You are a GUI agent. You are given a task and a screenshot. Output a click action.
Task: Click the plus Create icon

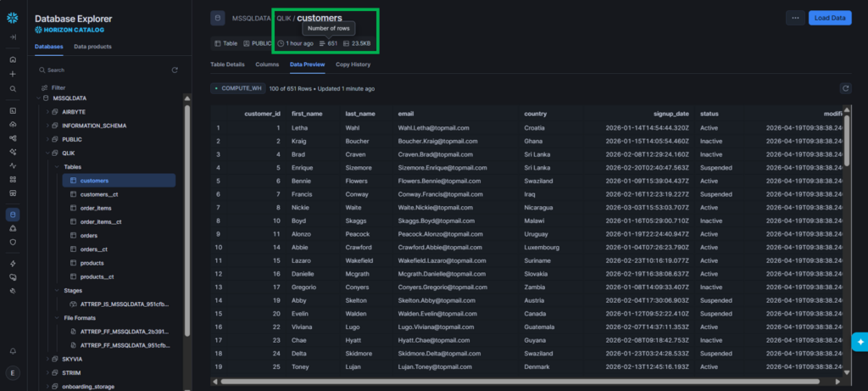point(13,74)
